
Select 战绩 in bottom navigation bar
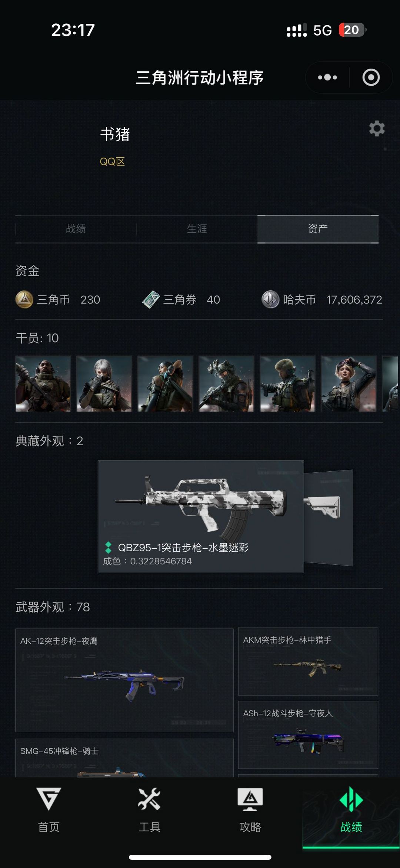pyautogui.click(x=351, y=811)
